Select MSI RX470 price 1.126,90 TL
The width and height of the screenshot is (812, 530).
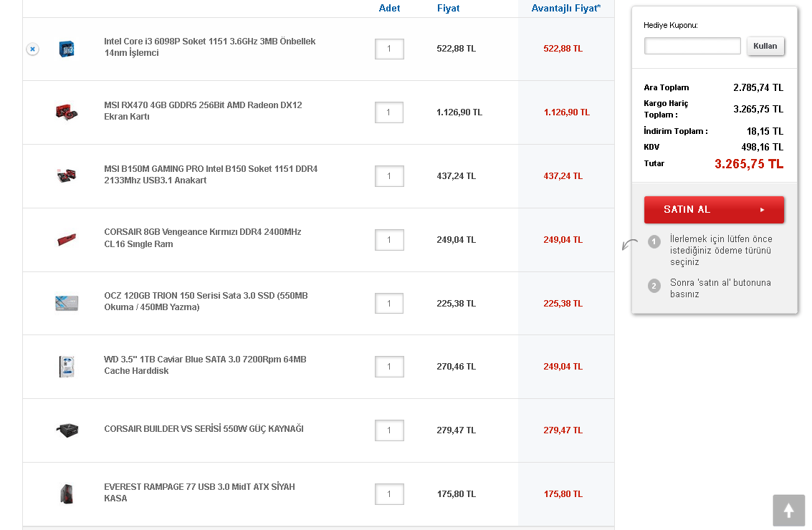coord(459,112)
